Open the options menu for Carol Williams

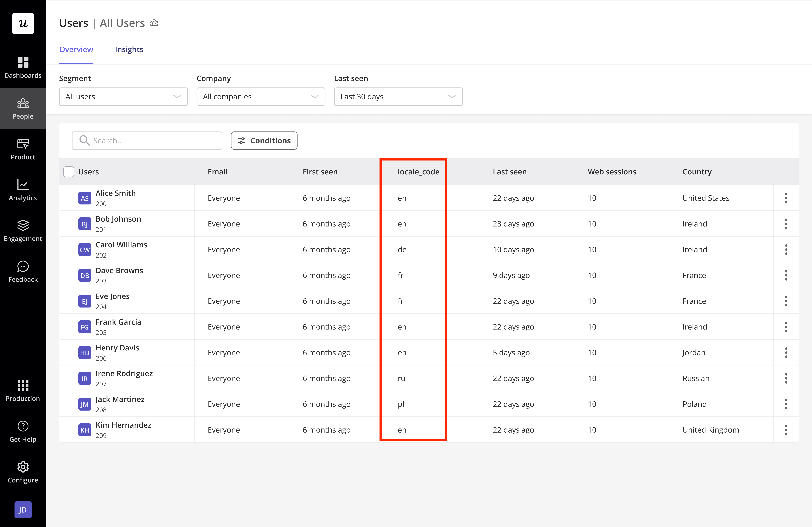(x=786, y=250)
